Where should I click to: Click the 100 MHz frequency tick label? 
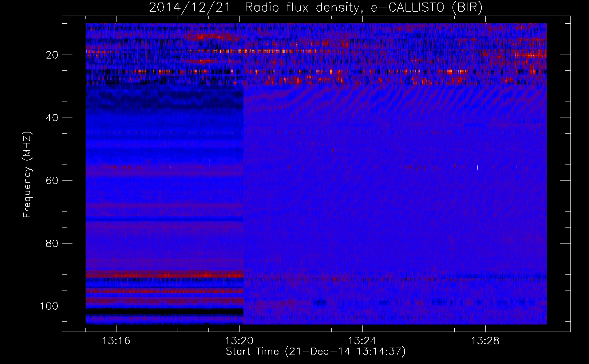tap(50, 306)
